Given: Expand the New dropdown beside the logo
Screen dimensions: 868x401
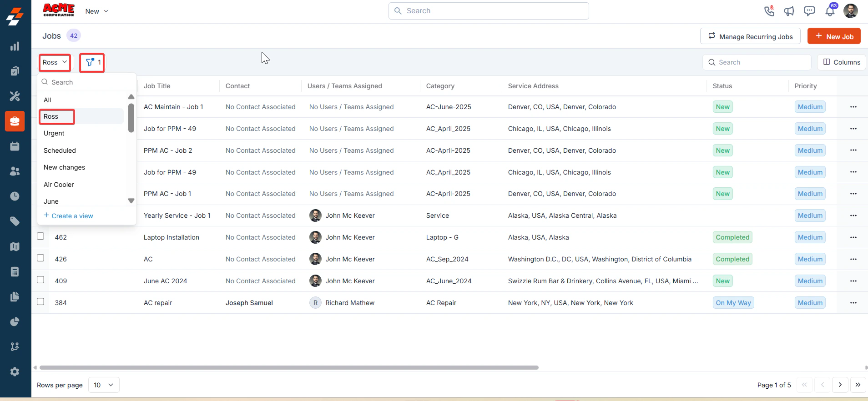Looking at the screenshot, I should point(96,11).
